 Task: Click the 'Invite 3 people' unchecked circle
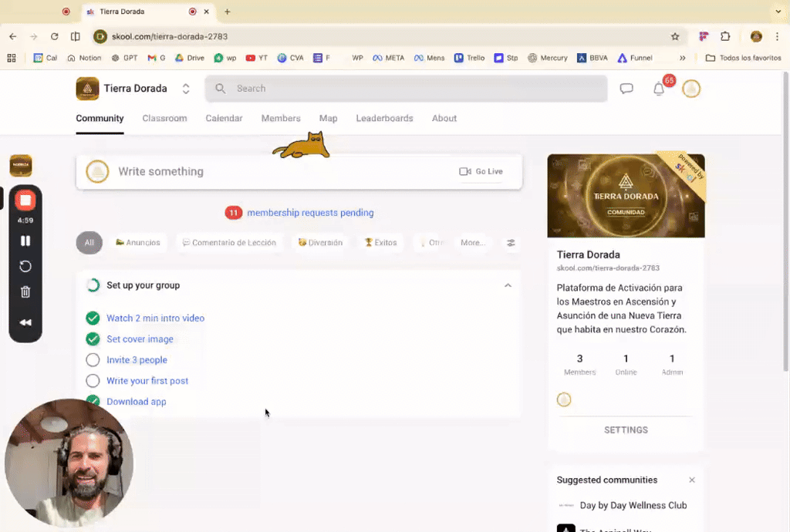pos(93,360)
